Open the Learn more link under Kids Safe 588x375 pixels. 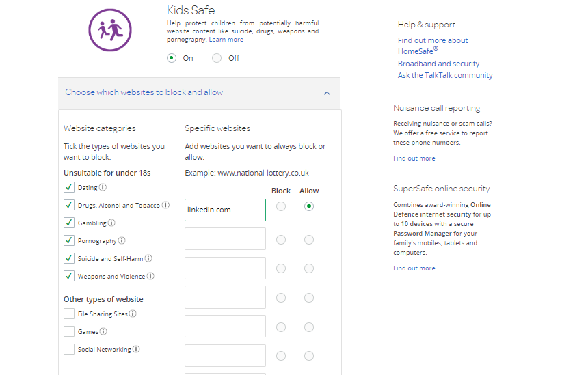[226, 40]
